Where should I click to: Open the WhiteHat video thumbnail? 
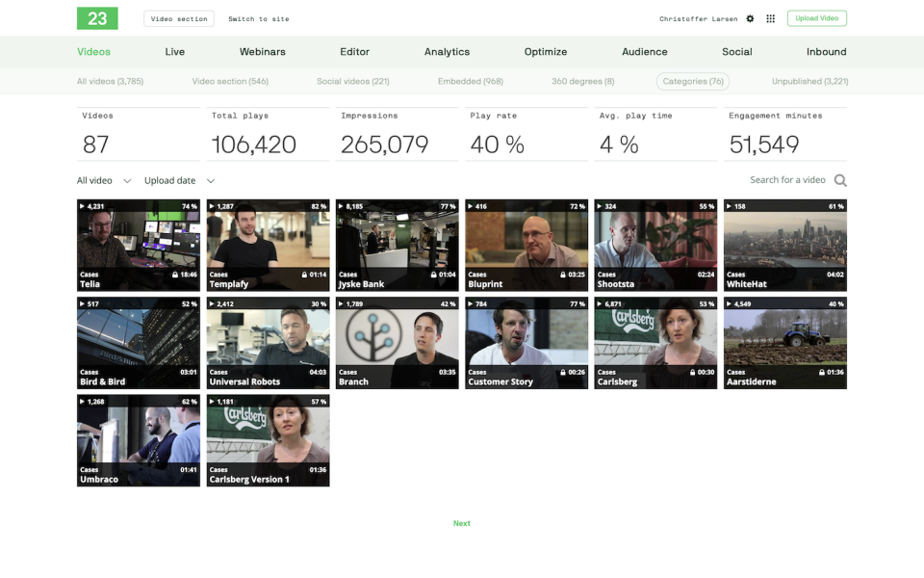coord(785,246)
